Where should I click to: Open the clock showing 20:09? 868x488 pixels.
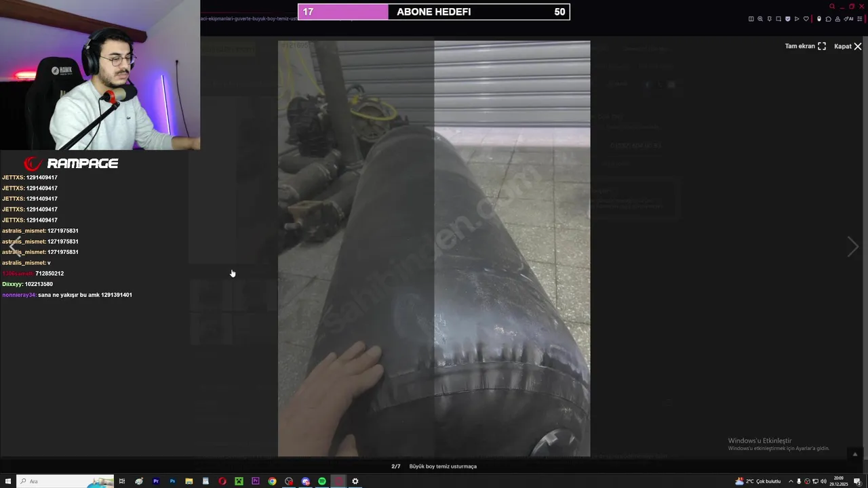tap(839, 481)
